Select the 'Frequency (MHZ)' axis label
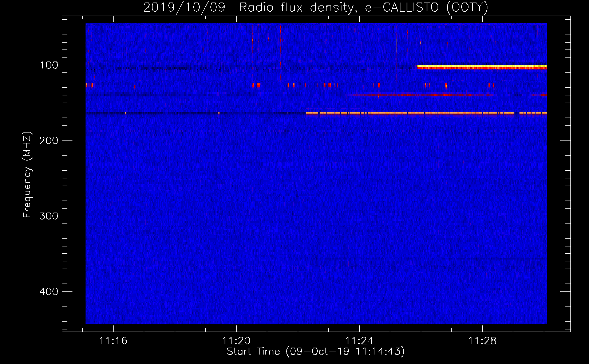589x364 pixels. coord(27,174)
